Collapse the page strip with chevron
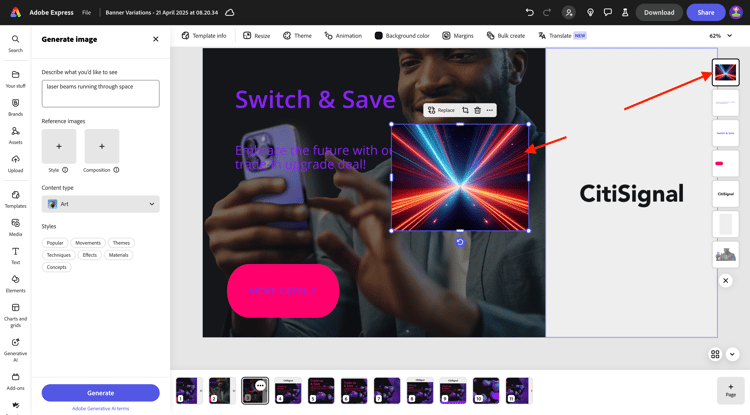The height and width of the screenshot is (415, 750). [732, 354]
